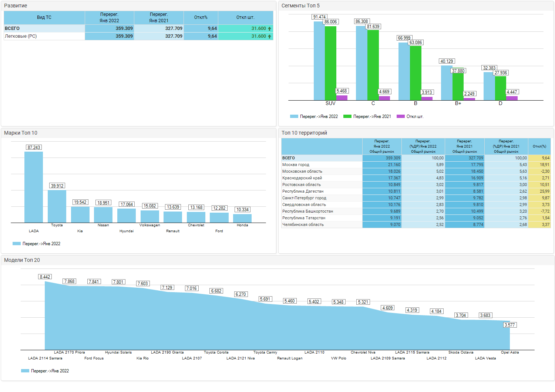
Task: Click the 39.912 data label above Toyota
Action: coord(57,186)
